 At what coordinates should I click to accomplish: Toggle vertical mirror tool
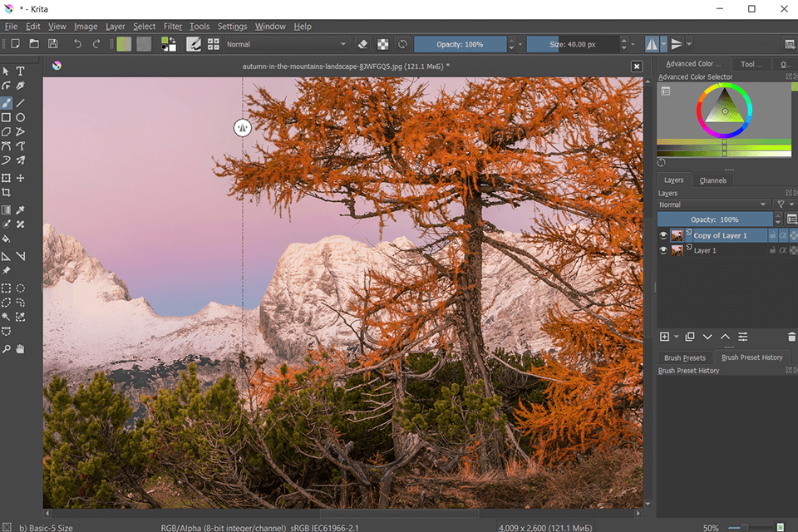pos(677,44)
